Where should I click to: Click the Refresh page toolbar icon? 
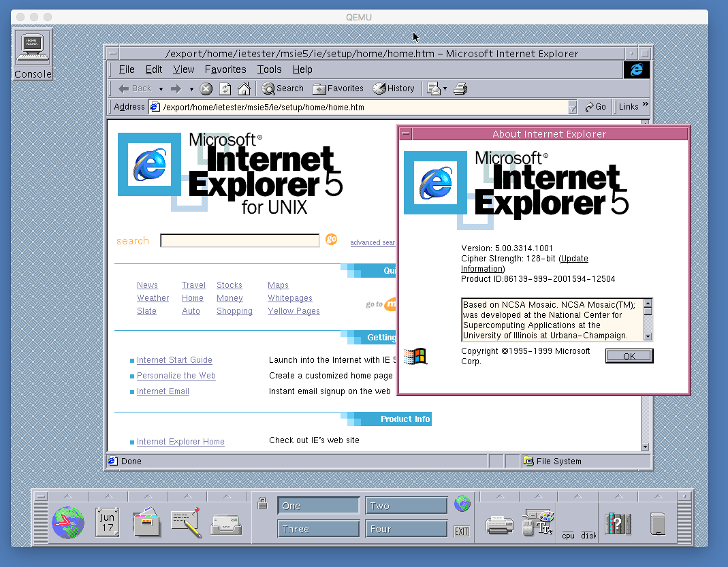tap(225, 88)
